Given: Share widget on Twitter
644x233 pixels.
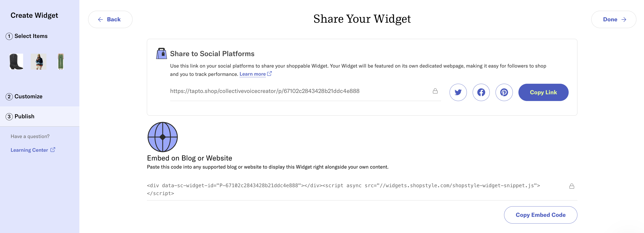Looking at the screenshot, I should pos(458,92).
